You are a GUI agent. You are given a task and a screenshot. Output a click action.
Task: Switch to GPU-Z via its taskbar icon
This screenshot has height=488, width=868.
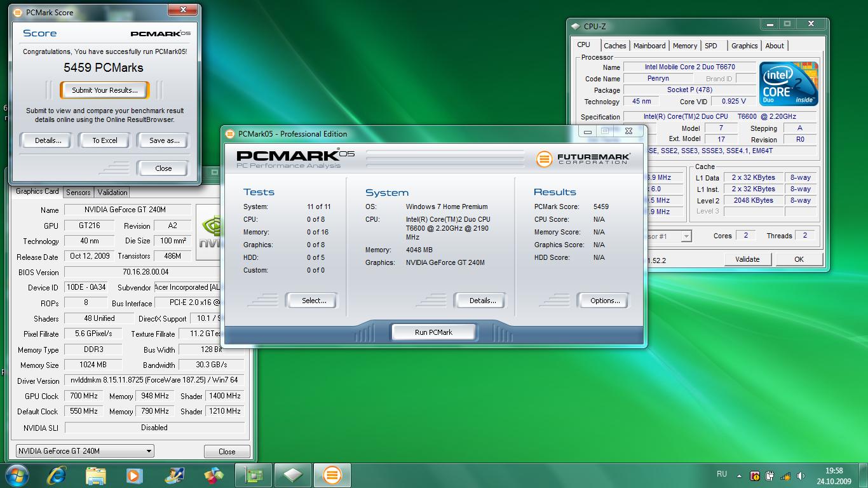click(253, 475)
